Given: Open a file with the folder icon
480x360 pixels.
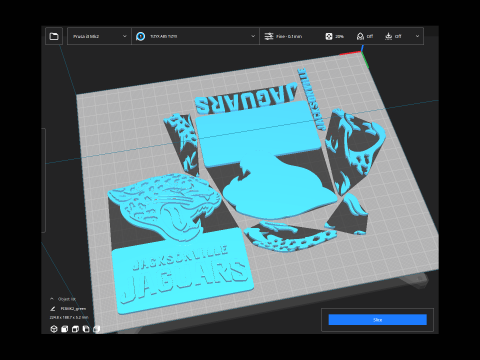Looking at the screenshot, I should click(x=54, y=36).
